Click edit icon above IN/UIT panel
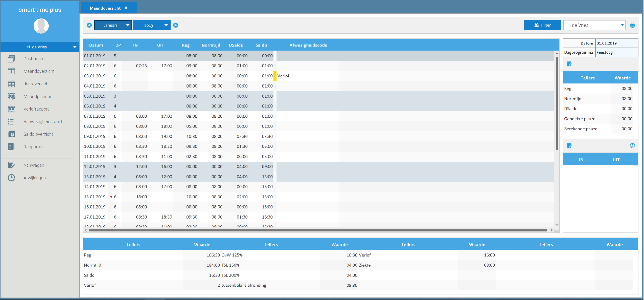The height and width of the screenshot is (300, 644). 569,146
